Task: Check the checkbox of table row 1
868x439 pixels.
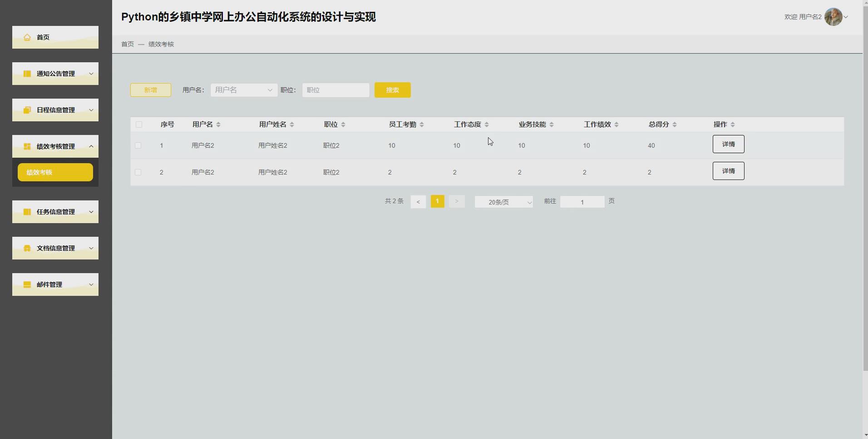Action: pos(139,145)
